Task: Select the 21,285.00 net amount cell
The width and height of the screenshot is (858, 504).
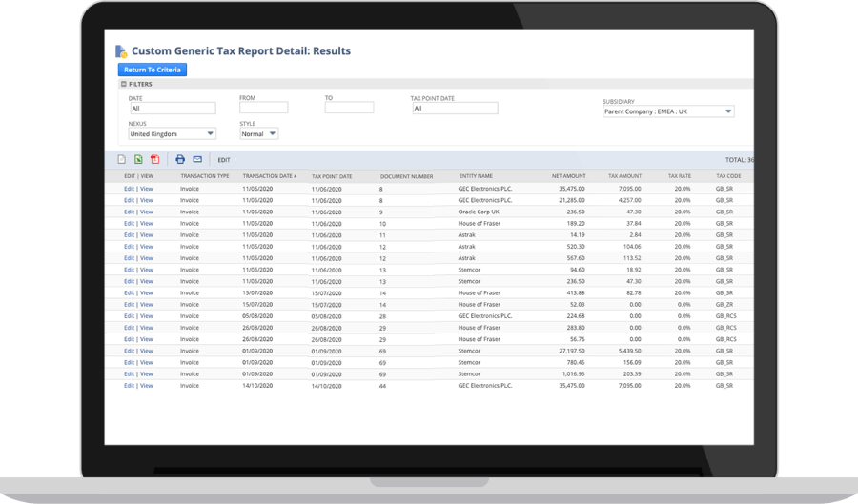Action: tap(572, 201)
